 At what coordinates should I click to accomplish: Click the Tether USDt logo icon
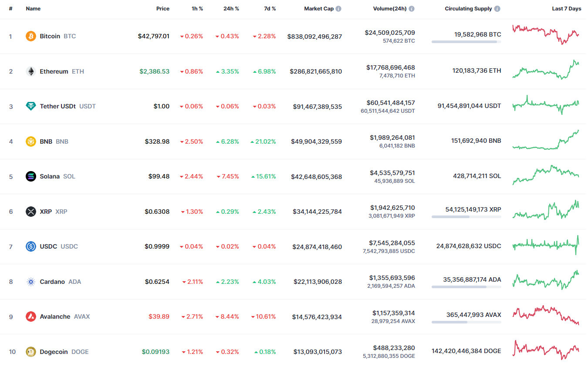click(30, 106)
